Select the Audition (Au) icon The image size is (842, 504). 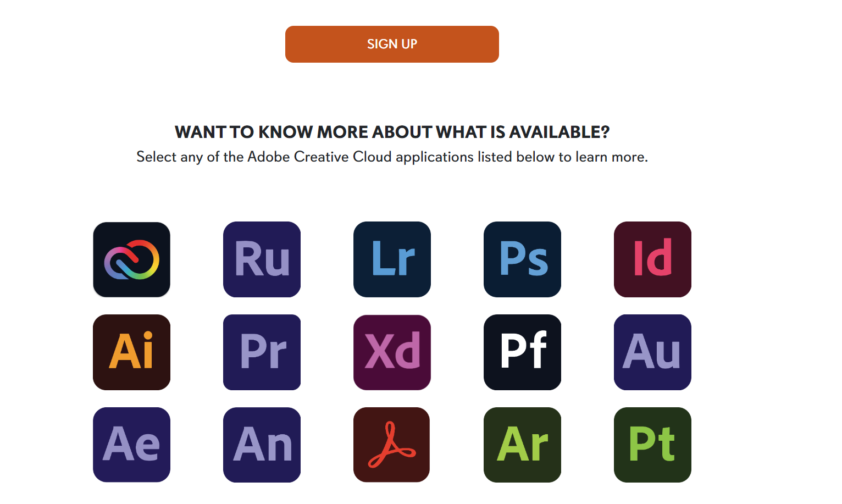point(652,352)
